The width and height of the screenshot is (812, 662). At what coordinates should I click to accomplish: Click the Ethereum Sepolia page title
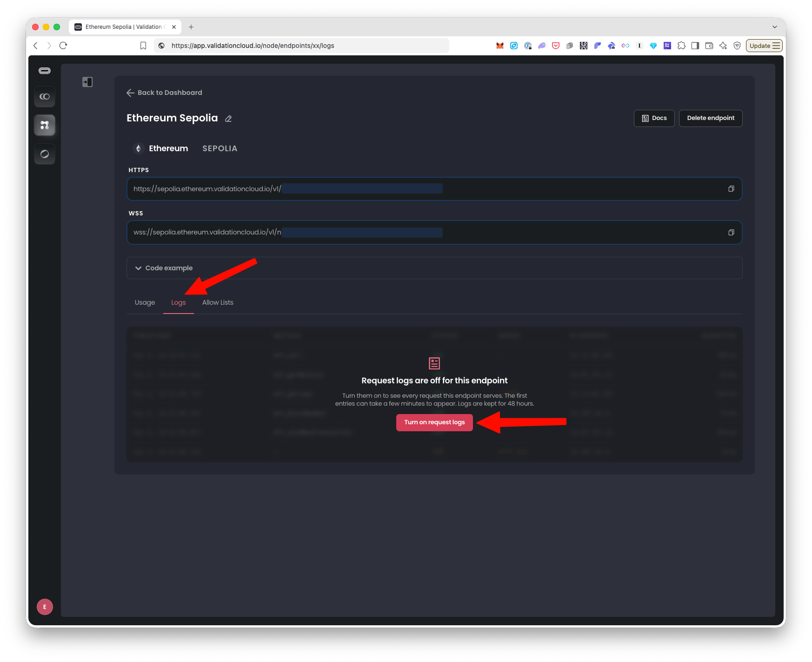[x=172, y=118]
